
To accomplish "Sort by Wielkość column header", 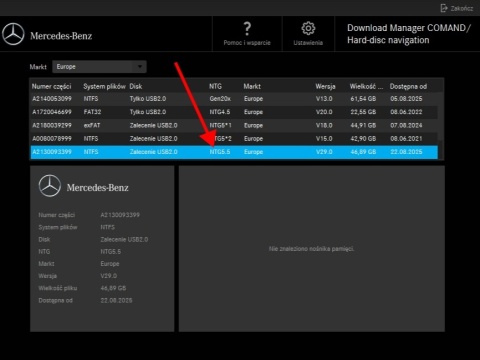I will tap(366, 86).
